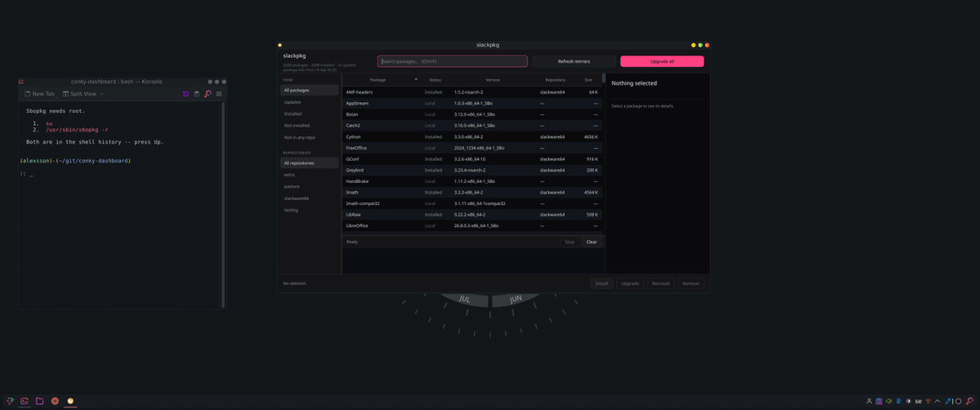The width and height of the screenshot is (980, 410).
Task: Focus the Search packages input field
Action: coord(453,61)
